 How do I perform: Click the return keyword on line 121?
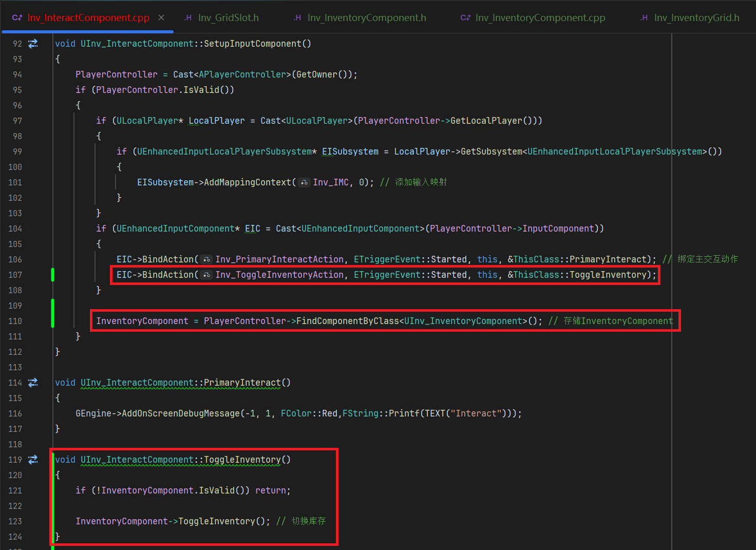(271, 490)
